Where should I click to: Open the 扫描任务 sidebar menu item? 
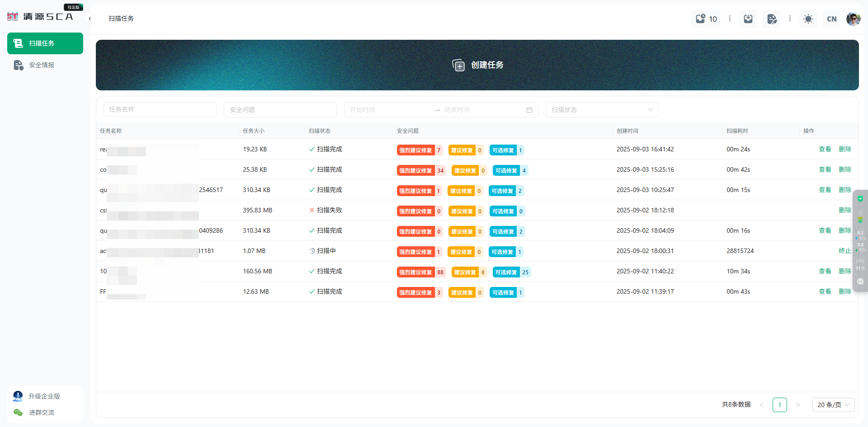(x=45, y=43)
